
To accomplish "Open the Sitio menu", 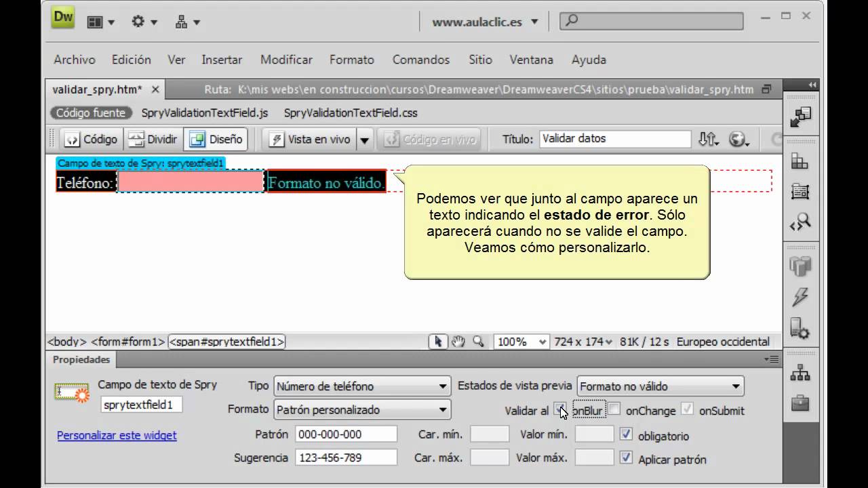I will [x=480, y=60].
